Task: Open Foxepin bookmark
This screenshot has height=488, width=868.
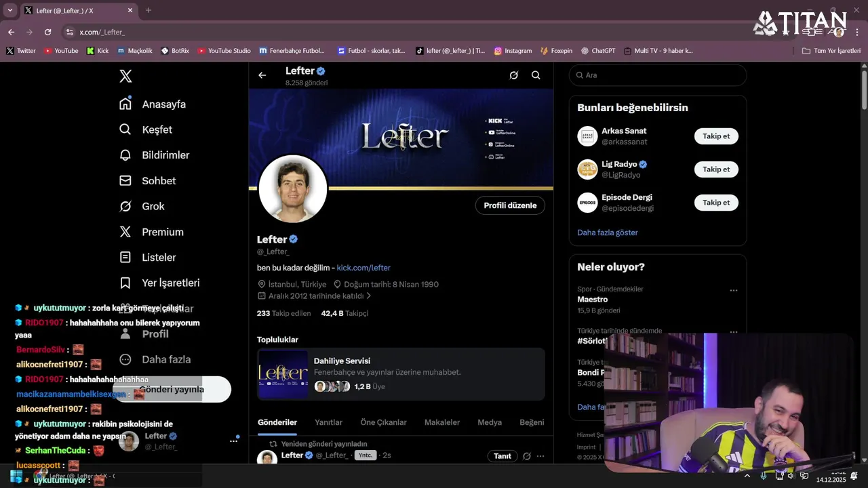Action: pyautogui.click(x=556, y=51)
